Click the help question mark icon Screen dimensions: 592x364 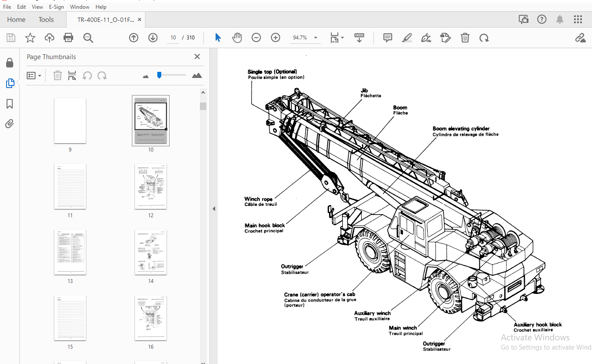click(x=542, y=19)
